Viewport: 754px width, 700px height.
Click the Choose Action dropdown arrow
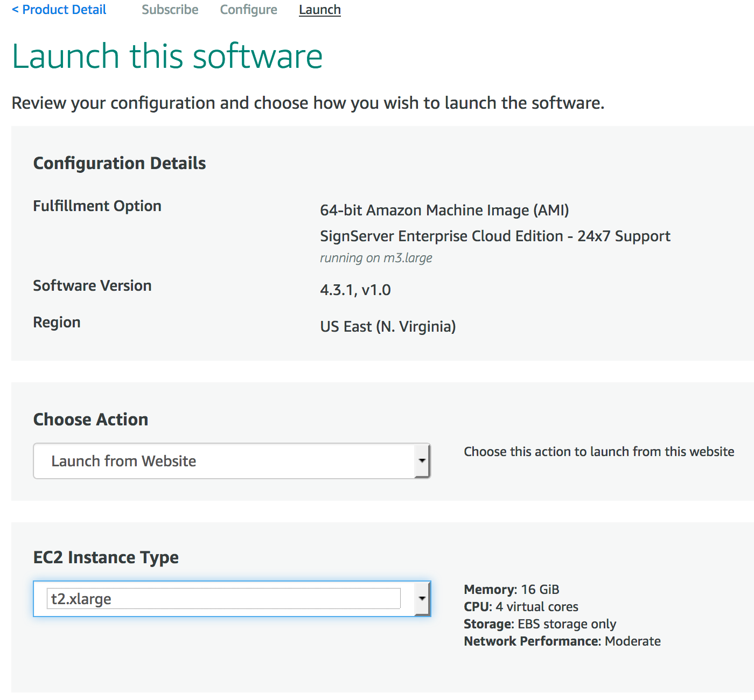(x=422, y=461)
